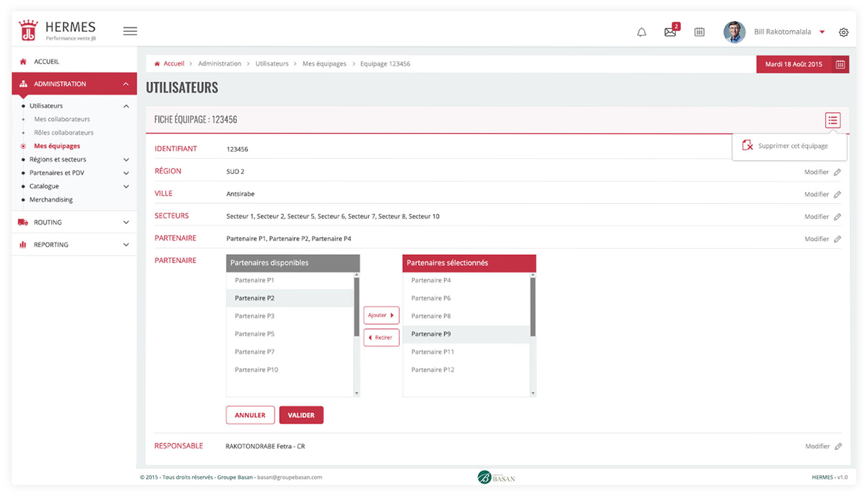The height and width of the screenshot is (496, 868).
Task: Click the ANNULER button
Action: click(x=250, y=415)
